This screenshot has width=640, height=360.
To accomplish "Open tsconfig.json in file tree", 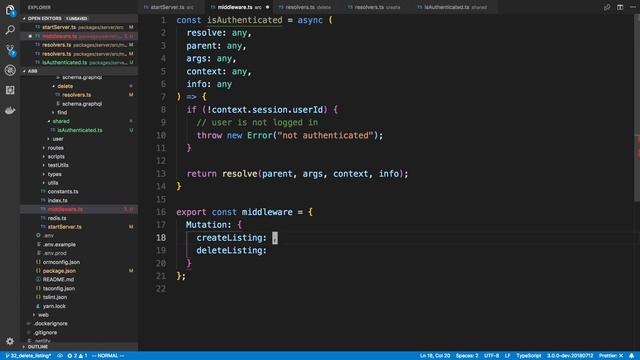I will point(59,289).
